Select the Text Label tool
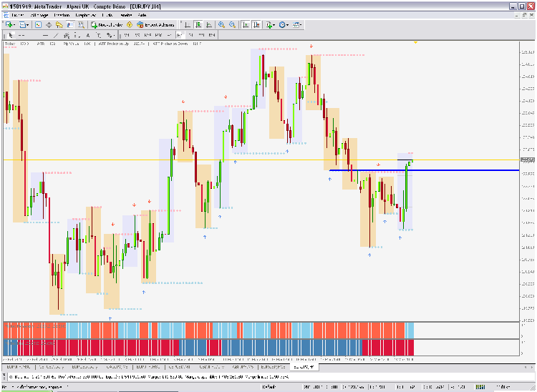 tap(99, 35)
